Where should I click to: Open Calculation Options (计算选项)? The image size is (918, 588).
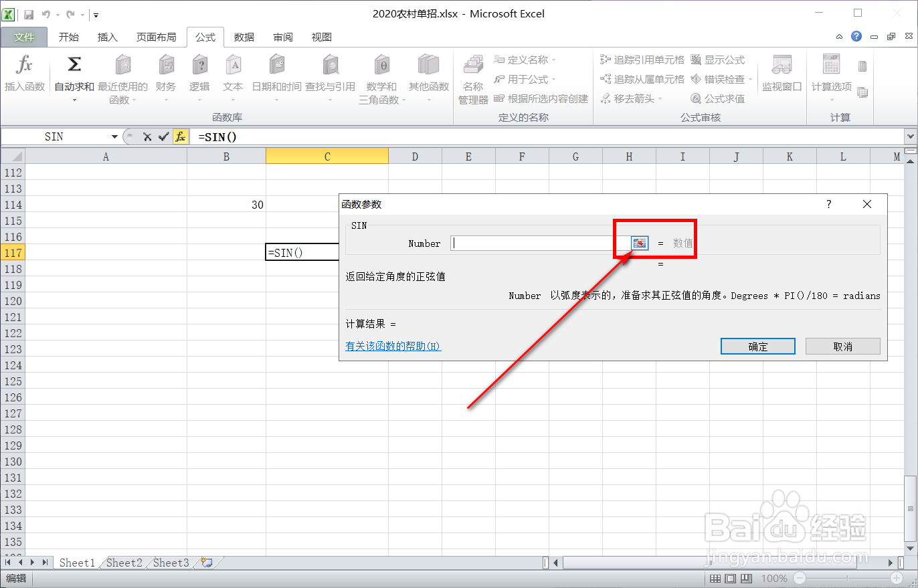[x=832, y=79]
